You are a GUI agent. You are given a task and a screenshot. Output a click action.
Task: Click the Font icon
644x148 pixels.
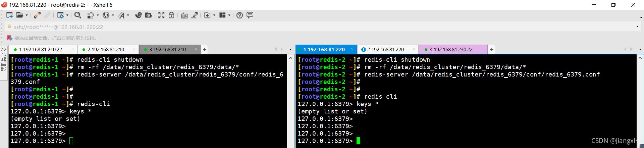pos(121,15)
